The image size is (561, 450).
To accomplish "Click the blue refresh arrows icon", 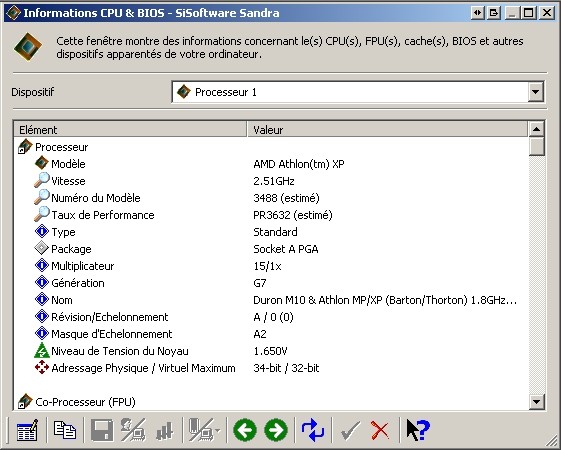I will [x=313, y=430].
